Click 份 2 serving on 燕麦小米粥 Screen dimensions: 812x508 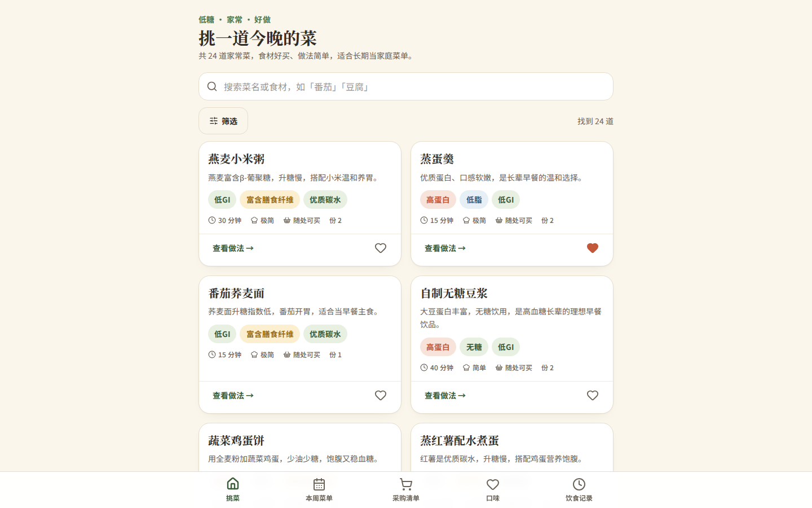336,220
